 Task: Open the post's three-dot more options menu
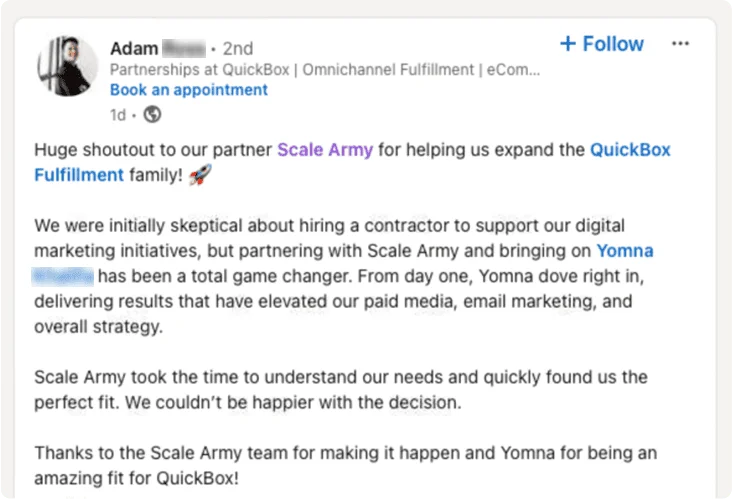click(680, 44)
